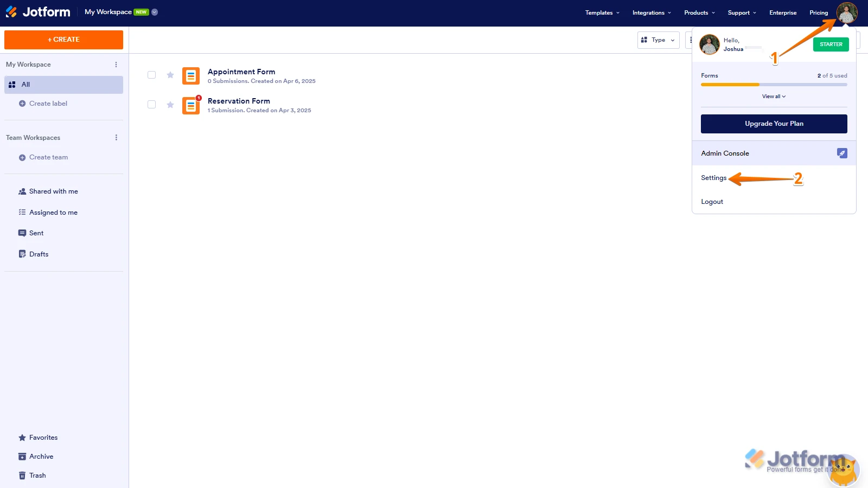
Task: Check the Appointment Form checkbox
Action: (151, 75)
